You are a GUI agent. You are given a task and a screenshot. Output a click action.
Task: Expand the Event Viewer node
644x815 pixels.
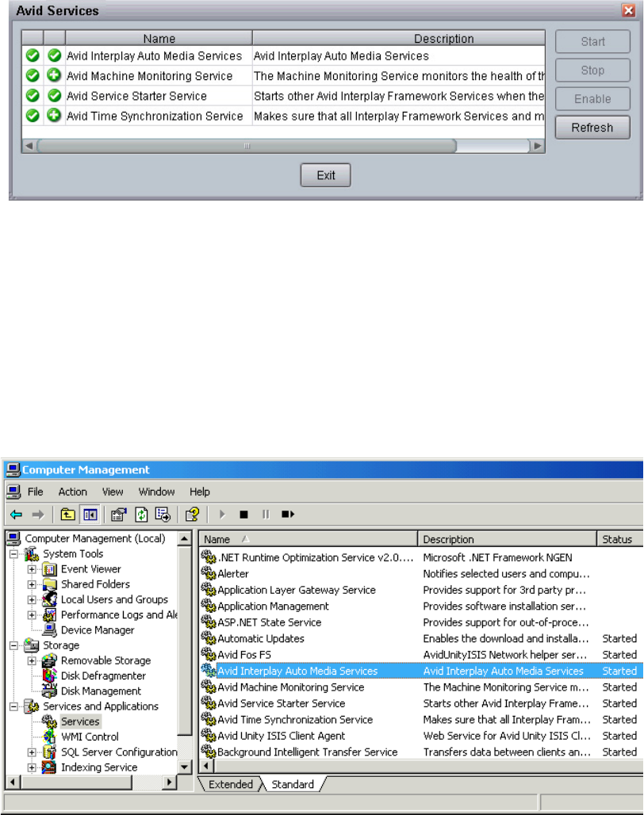click(x=32, y=569)
